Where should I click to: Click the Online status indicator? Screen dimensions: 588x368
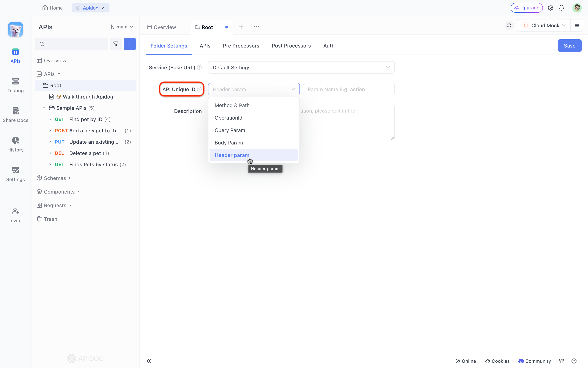click(x=465, y=361)
